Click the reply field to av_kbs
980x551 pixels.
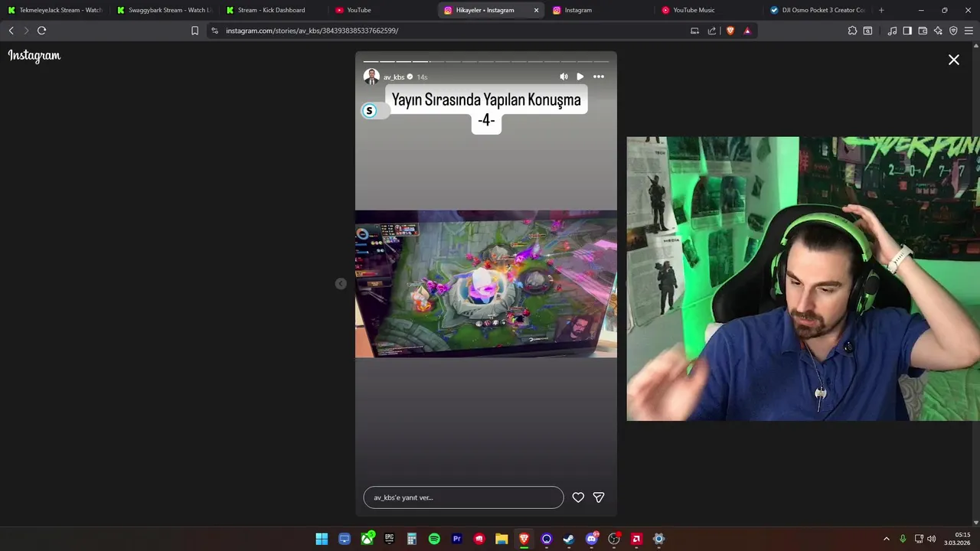(x=463, y=497)
